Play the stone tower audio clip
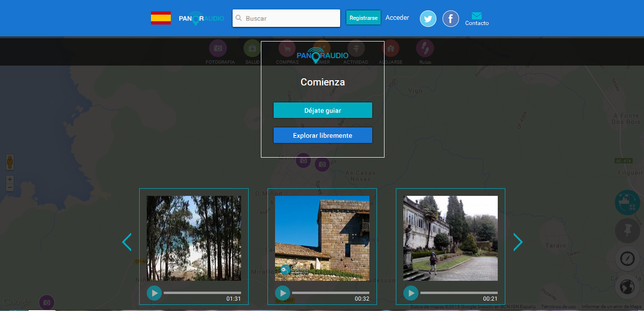 click(x=283, y=293)
